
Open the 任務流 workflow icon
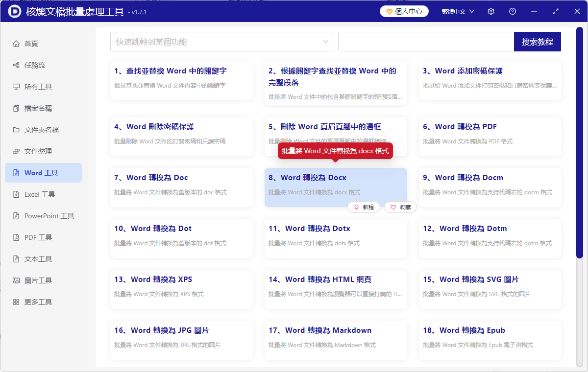coord(16,65)
